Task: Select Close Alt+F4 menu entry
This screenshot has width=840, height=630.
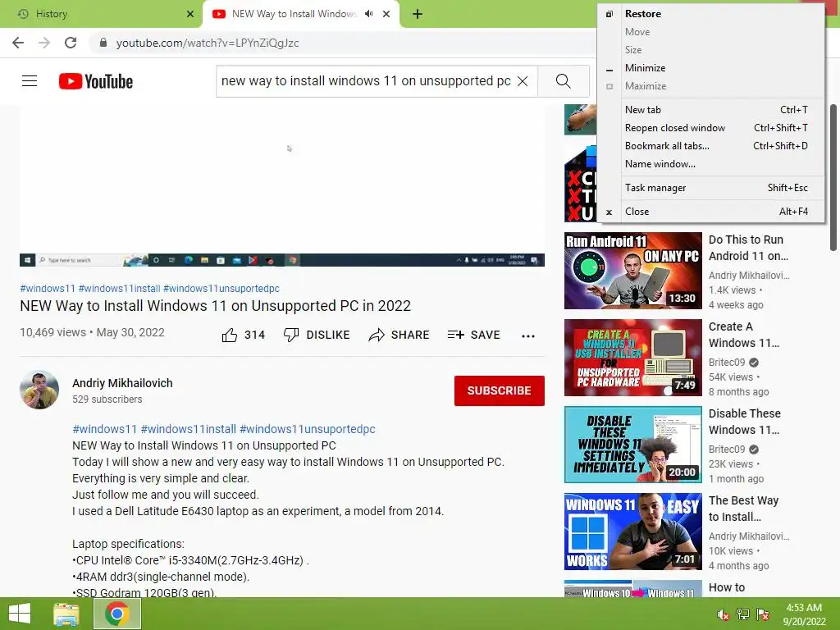Action: 710,212
